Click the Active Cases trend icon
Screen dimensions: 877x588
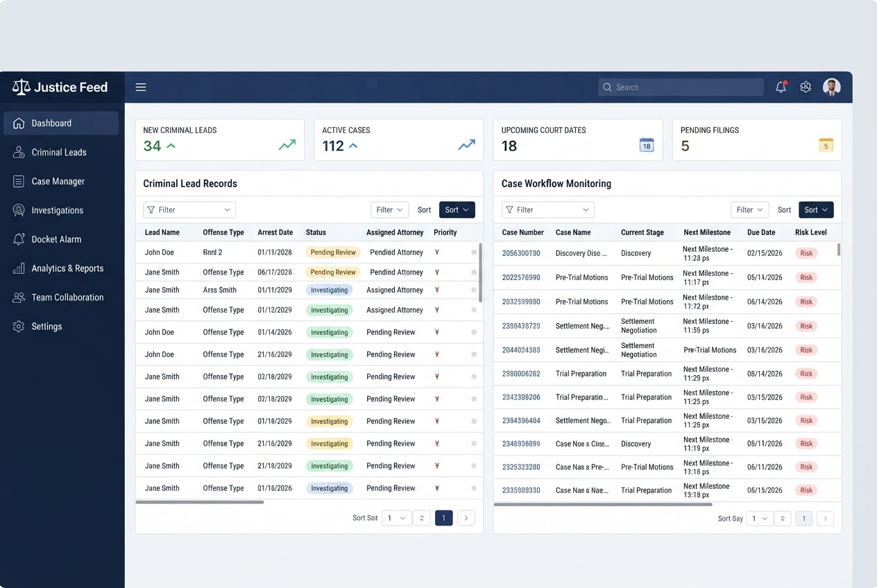point(467,145)
